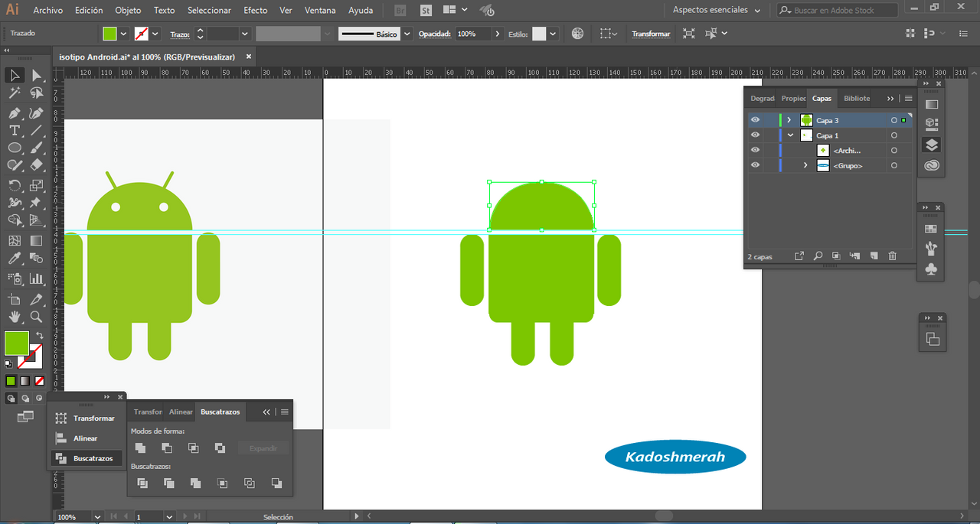Expand the <Grupo> item
Screen dimensions: 980x524
[805, 165]
